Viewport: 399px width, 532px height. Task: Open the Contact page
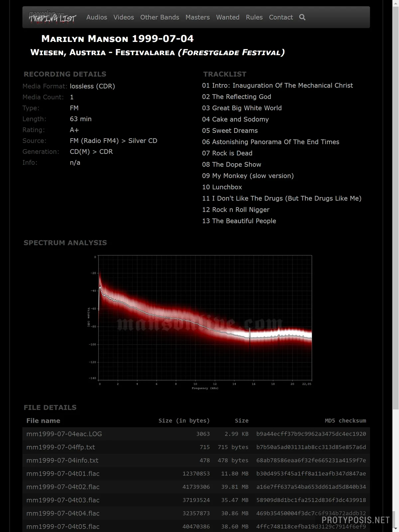pos(281,17)
